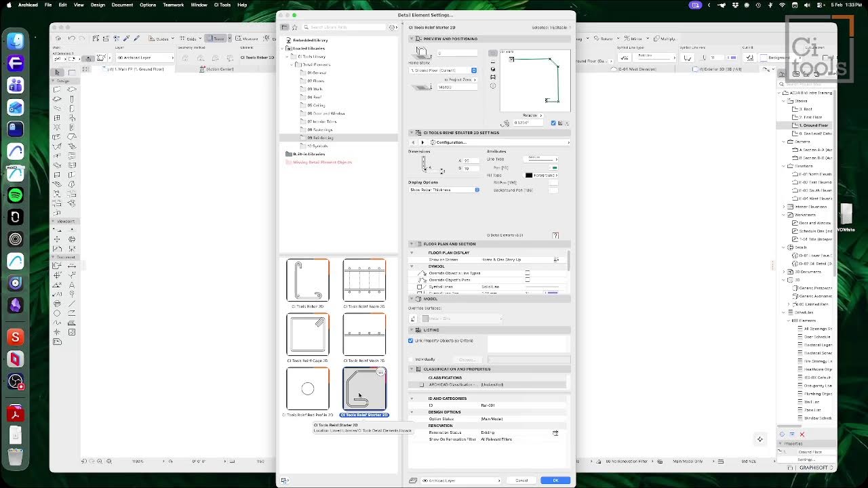868x488 pixels.
Task: Enable the Individually checkbox
Action: [411, 359]
